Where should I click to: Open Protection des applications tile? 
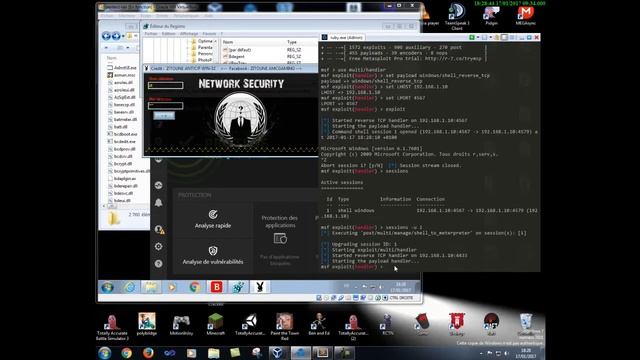[280, 238]
